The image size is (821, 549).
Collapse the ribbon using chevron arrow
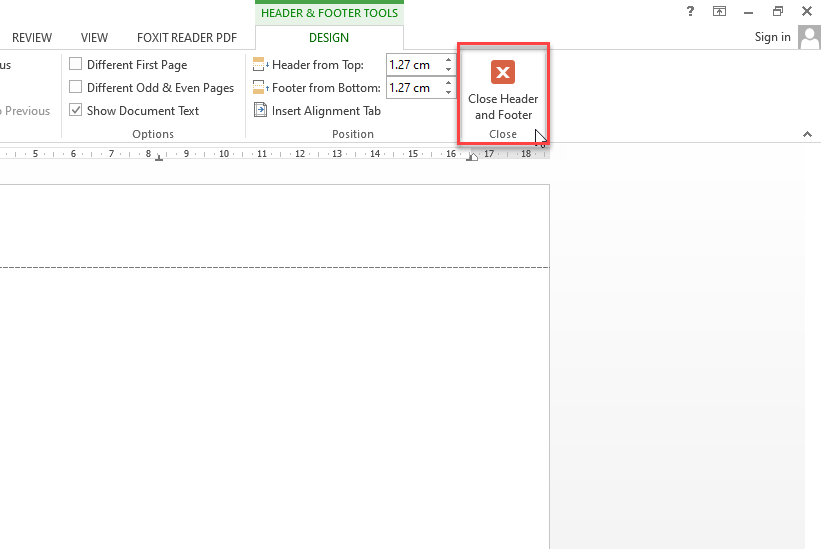click(x=807, y=134)
